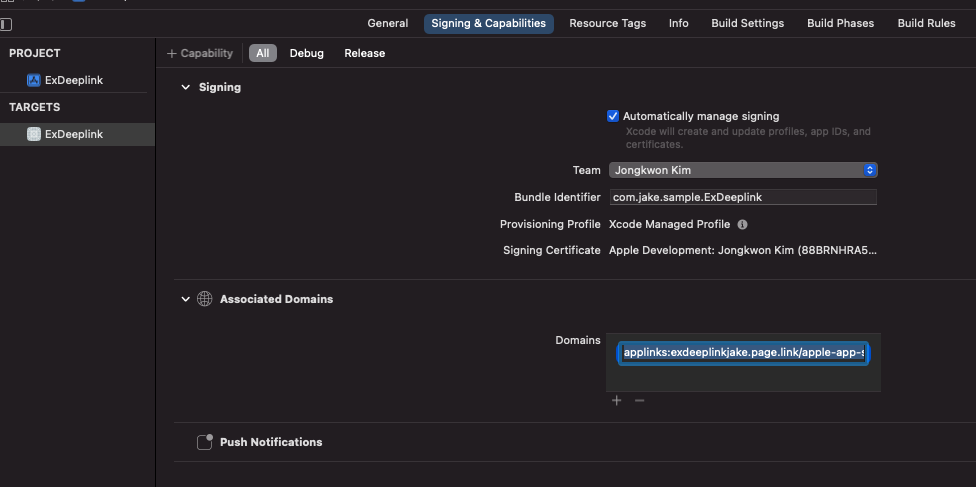Click the Signing section title

point(220,87)
